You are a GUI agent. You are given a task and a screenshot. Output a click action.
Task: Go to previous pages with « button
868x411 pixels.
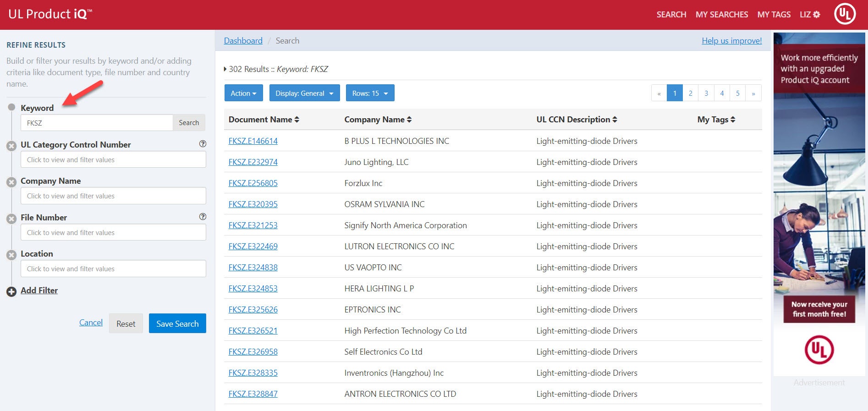(x=659, y=93)
